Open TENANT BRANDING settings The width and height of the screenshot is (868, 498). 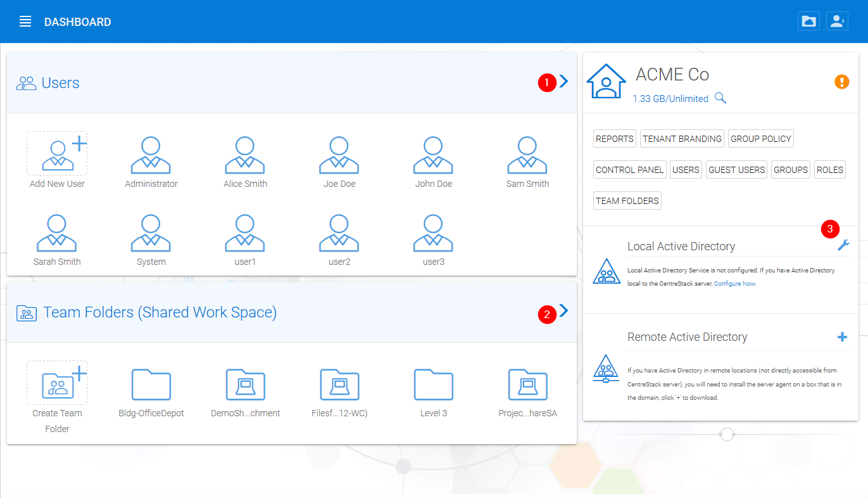pyautogui.click(x=682, y=138)
